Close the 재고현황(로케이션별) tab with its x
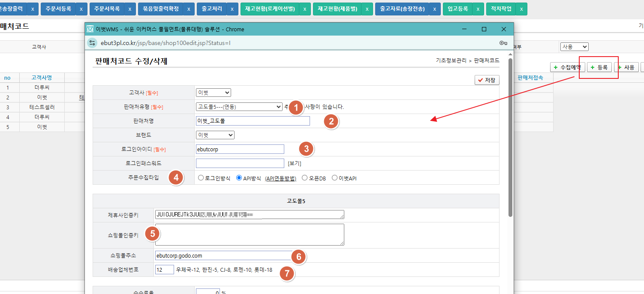 pyautogui.click(x=305, y=9)
